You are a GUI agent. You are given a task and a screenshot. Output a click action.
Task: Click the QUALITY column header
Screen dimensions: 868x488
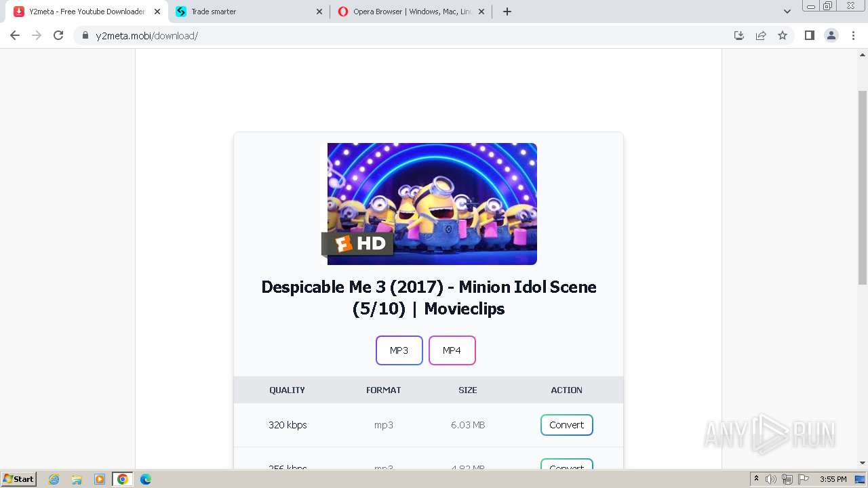(x=287, y=390)
